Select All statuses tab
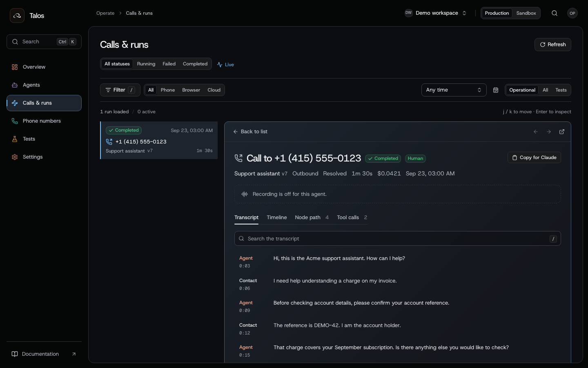 [117, 64]
